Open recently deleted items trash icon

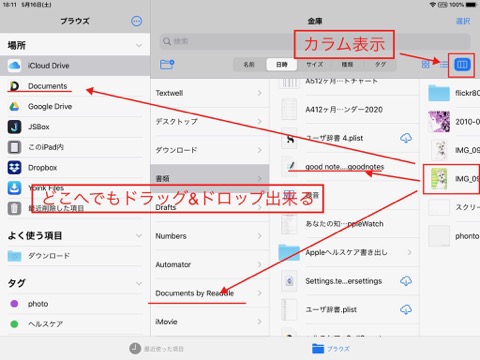pyautogui.click(x=14, y=208)
